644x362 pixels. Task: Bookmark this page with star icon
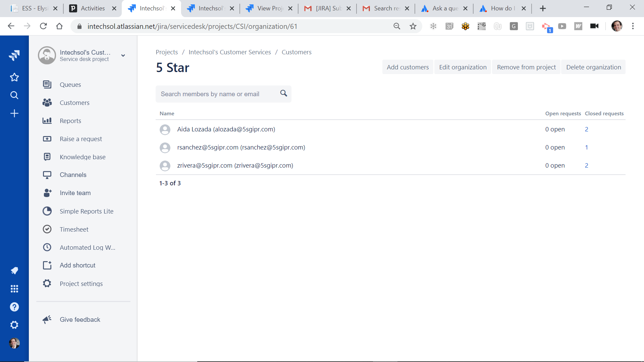click(x=413, y=26)
